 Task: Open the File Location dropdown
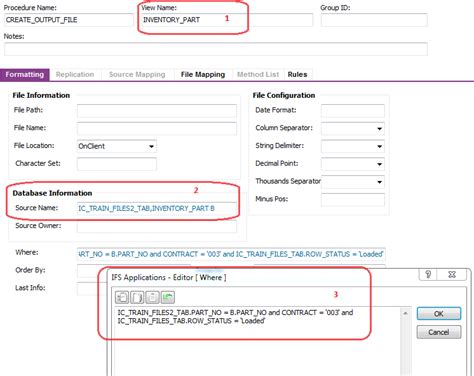click(x=151, y=146)
